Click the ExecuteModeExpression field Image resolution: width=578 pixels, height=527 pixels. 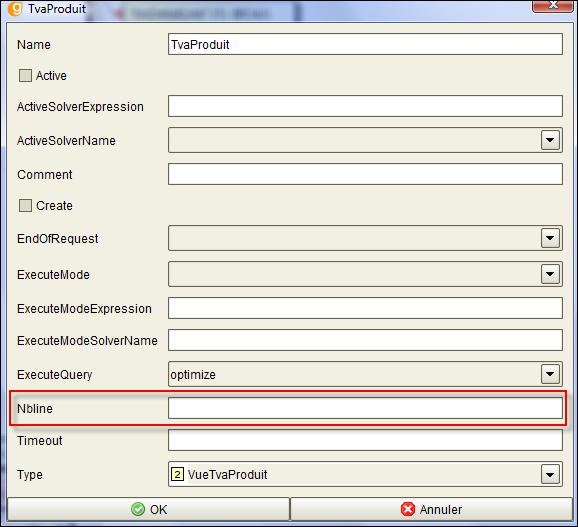365,308
